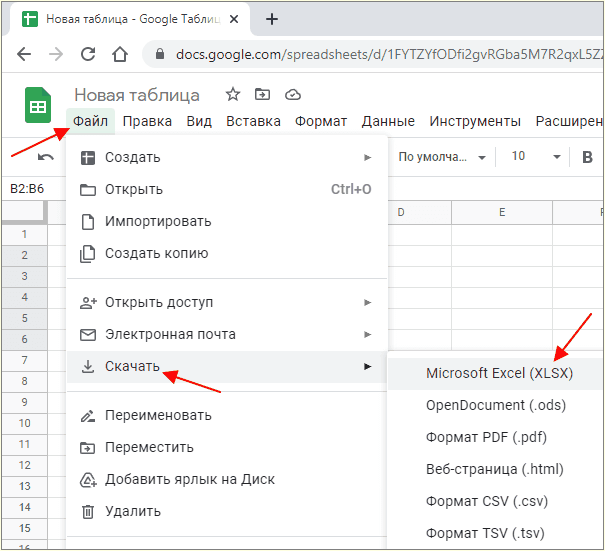Click the Undo arrow in toolbar

(x=46, y=157)
